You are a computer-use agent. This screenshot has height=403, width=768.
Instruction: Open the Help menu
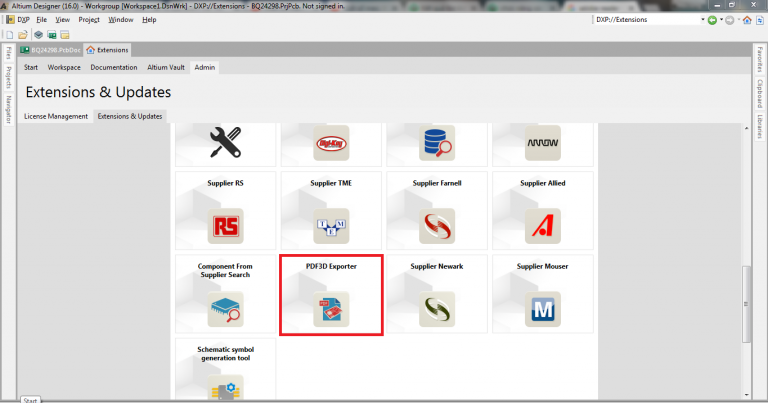[149, 20]
